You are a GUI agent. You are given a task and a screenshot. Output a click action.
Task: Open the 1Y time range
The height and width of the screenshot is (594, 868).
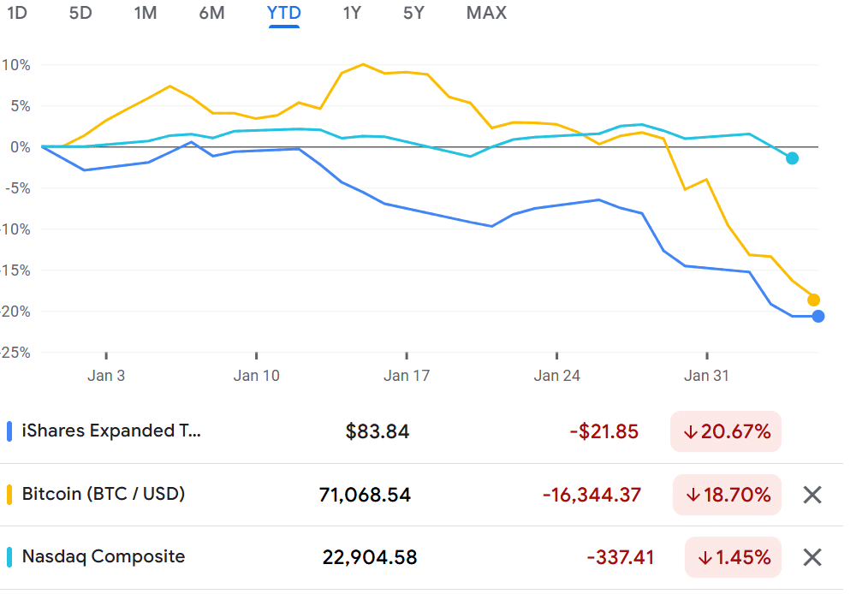352,13
